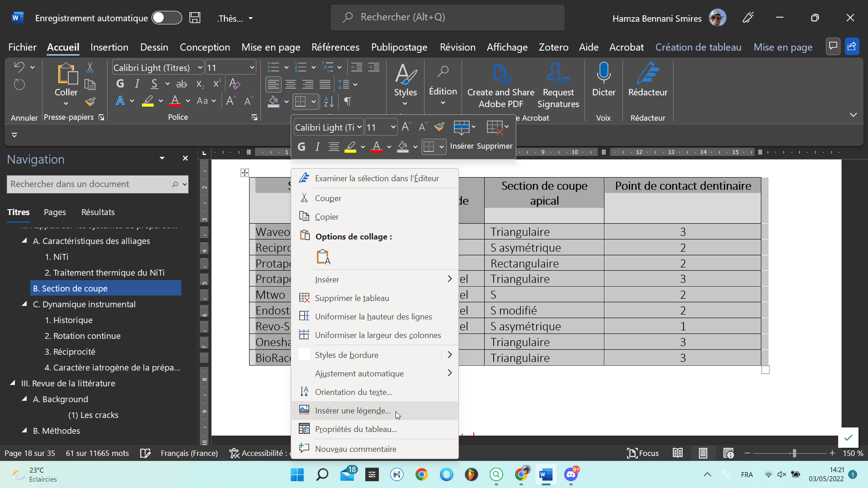
Task: Select Insérer une légende menu entry
Action: coord(353,410)
